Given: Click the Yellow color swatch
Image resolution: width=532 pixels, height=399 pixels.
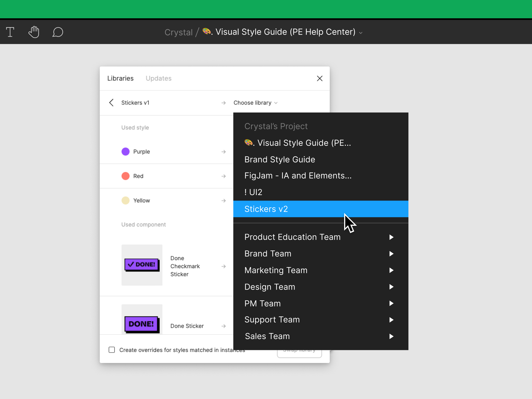Looking at the screenshot, I should (x=126, y=200).
